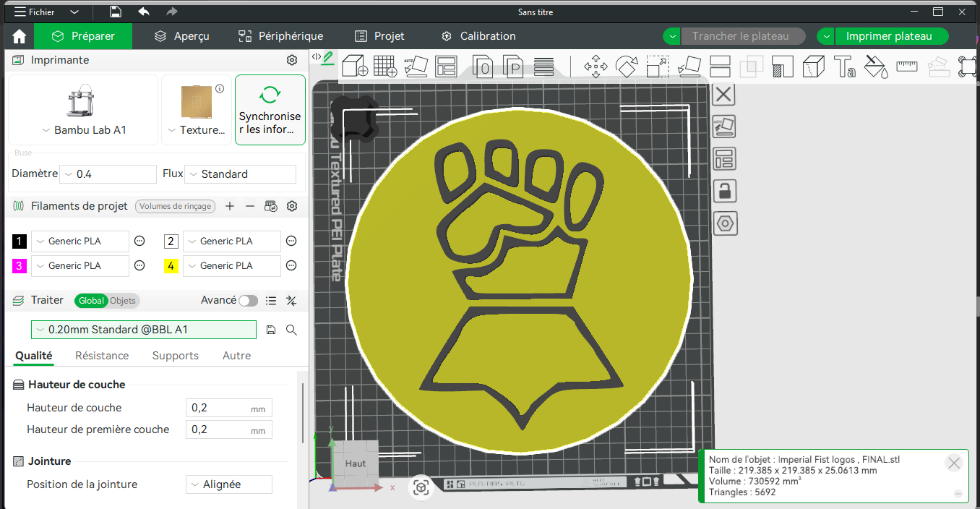Open the Supports settings tab
Viewport: 980px width, 509px height.
tap(176, 356)
